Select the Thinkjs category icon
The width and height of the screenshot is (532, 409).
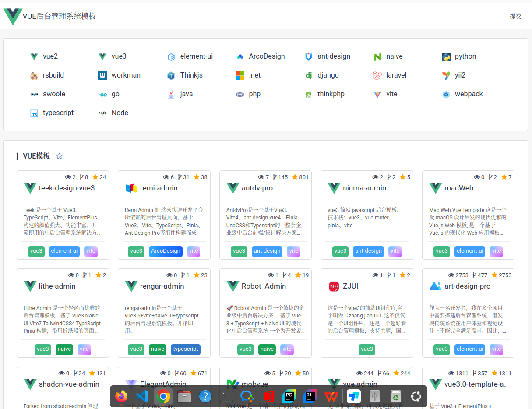pos(171,75)
